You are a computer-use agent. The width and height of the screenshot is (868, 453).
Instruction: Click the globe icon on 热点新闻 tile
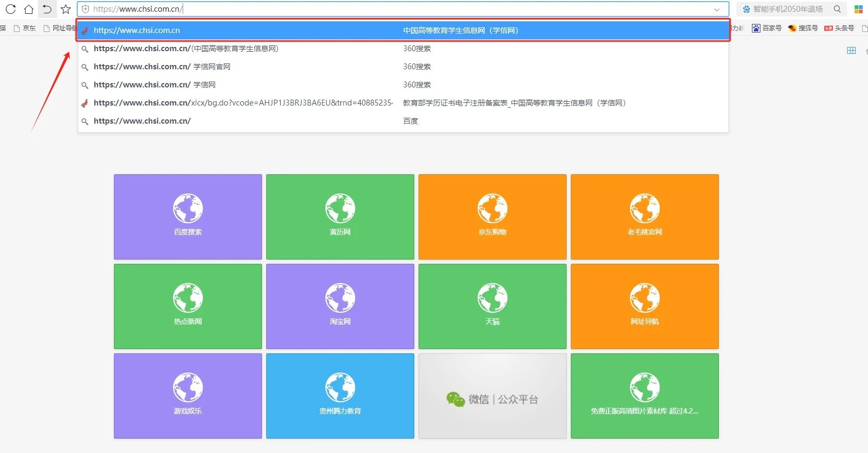click(188, 298)
